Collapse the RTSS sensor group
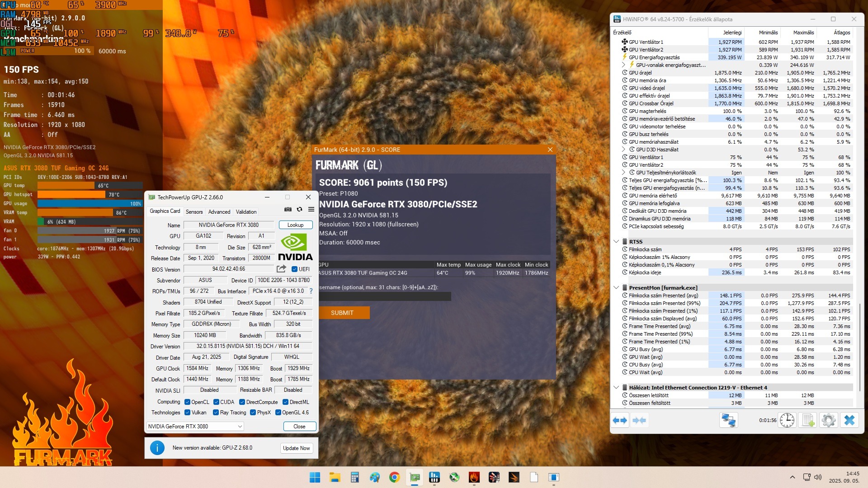Image resolution: width=868 pixels, height=488 pixels. (616, 242)
